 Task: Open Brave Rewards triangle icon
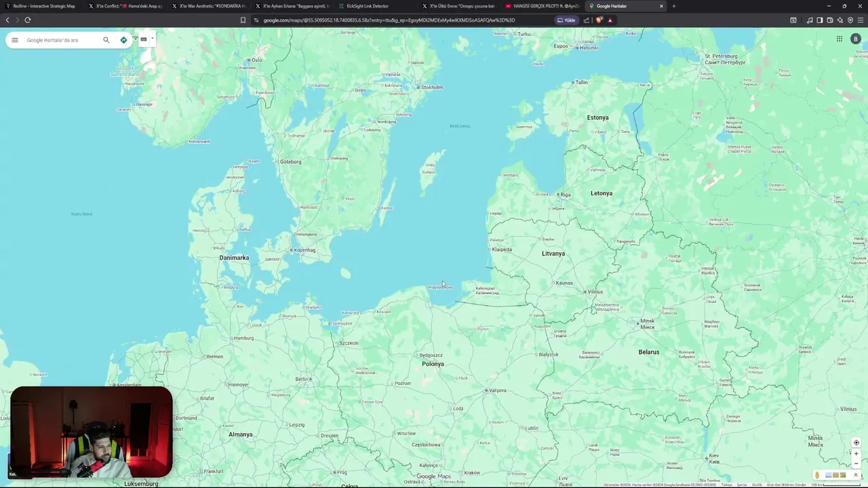click(x=610, y=20)
